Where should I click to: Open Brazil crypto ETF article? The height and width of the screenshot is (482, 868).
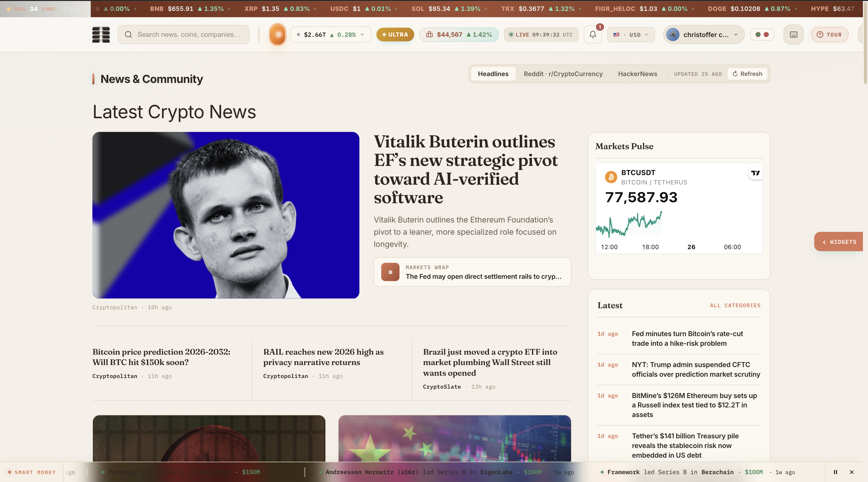[x=490, y=363]
